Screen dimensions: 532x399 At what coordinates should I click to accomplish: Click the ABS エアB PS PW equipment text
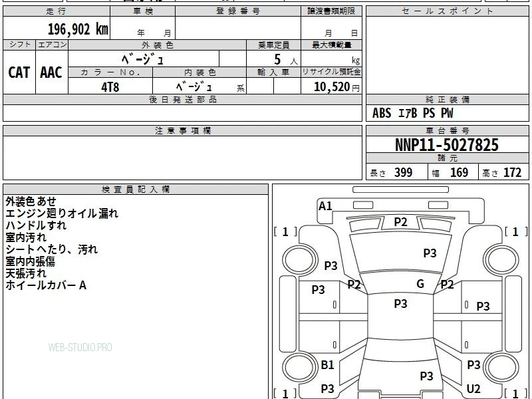pos(412,113)
